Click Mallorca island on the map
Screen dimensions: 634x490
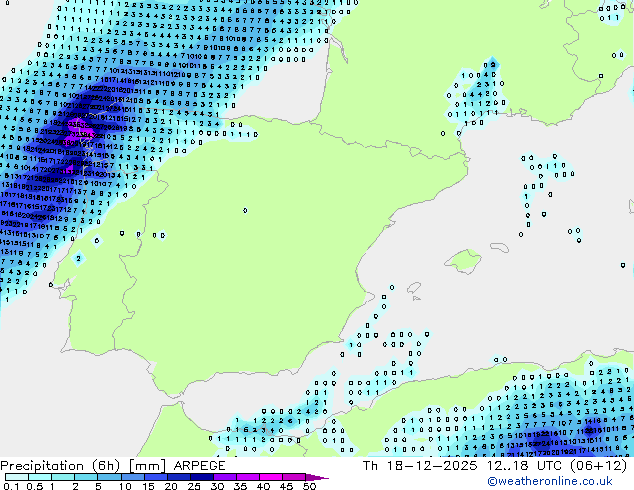coord(463,261)
